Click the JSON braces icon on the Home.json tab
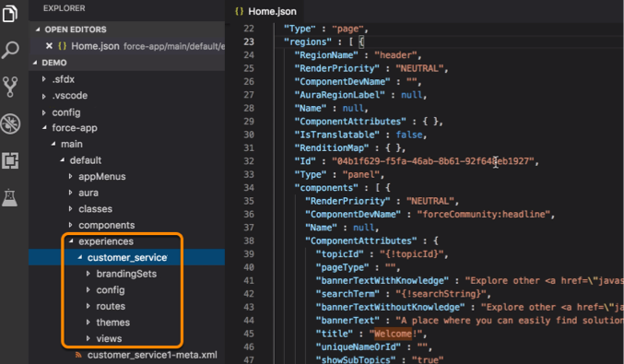This screenshot has width=624, height=364. coord(239,12)
